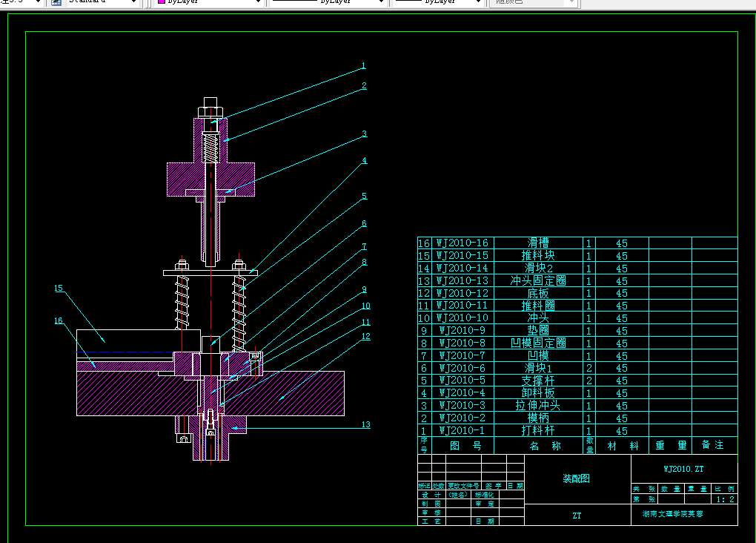The image size is (756, 543).
Task: Click the 推料圈 part name cell
Action: point(538,306)
